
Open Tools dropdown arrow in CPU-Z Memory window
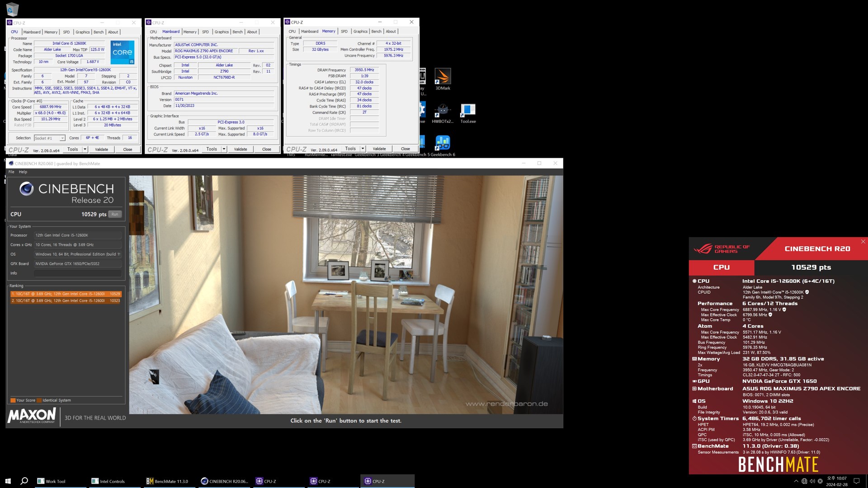click(363, 149)
